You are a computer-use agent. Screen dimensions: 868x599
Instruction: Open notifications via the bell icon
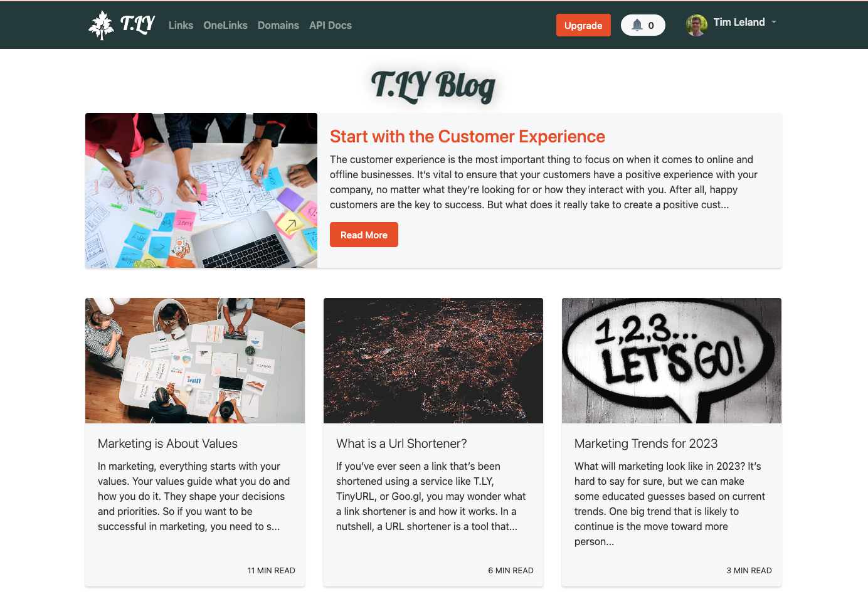[637, 25]
